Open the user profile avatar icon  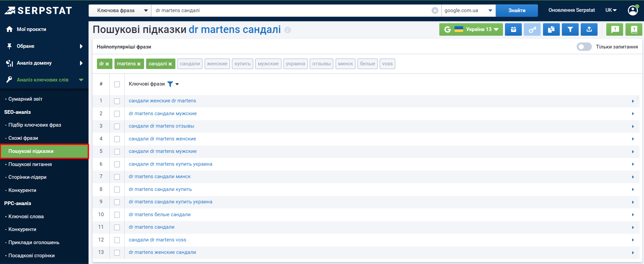pyautogui.click(x=633, y=10)
